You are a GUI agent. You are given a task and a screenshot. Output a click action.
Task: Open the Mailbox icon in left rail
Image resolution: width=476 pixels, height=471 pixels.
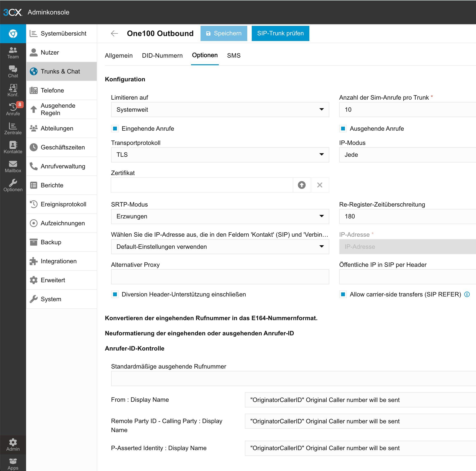pyautogui.click(x=13, y=167)
